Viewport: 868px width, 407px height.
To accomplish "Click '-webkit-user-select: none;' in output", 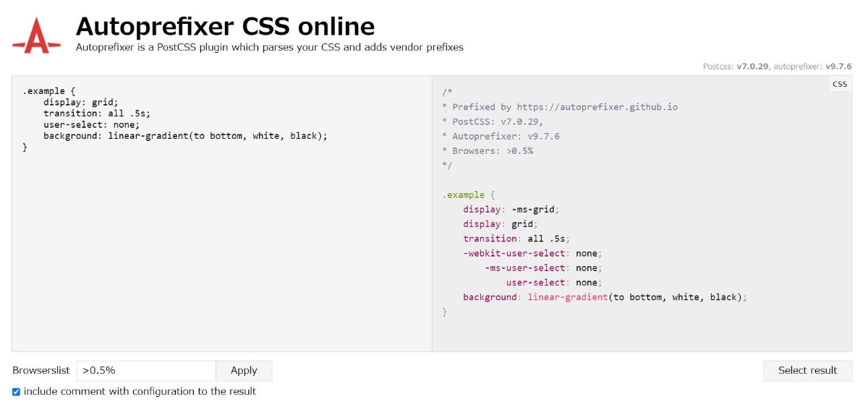I will coord(533,253).
